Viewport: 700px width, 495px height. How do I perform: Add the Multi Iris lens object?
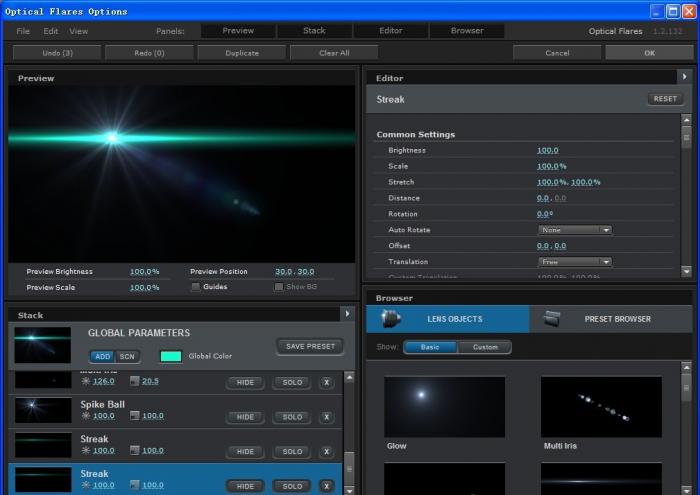tap(600, 406)
